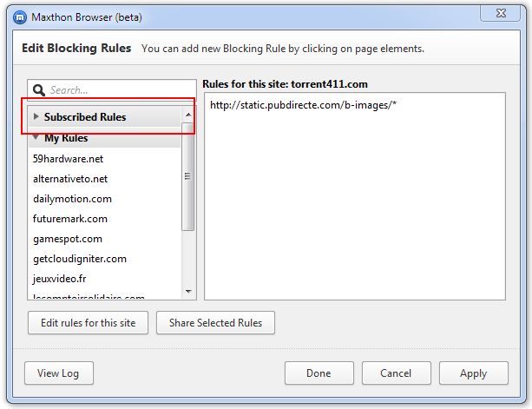Apply the blocking rule changes
The image size is (532, 409).
coord(474,373)
